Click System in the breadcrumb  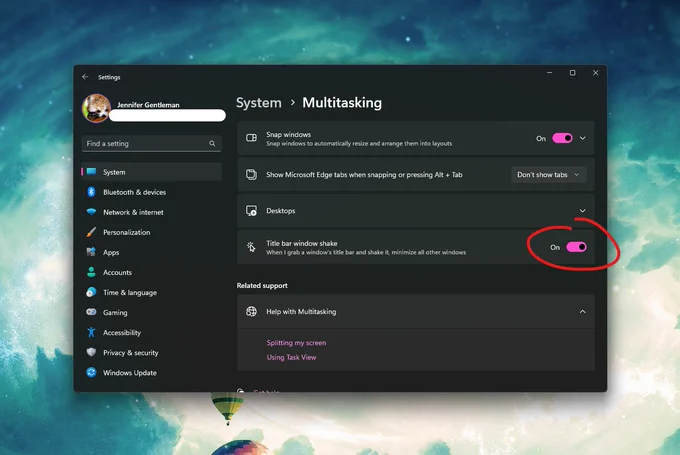point(259,103)
